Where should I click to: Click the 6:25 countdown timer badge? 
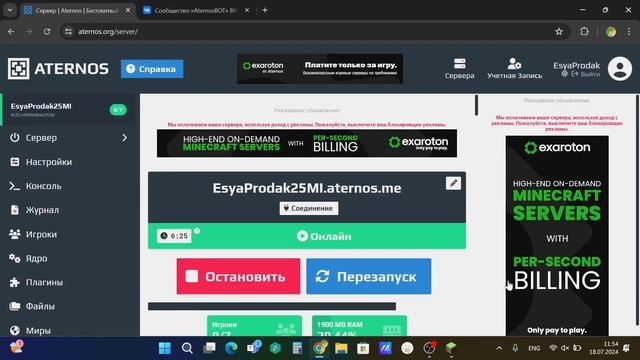[174, 236]
